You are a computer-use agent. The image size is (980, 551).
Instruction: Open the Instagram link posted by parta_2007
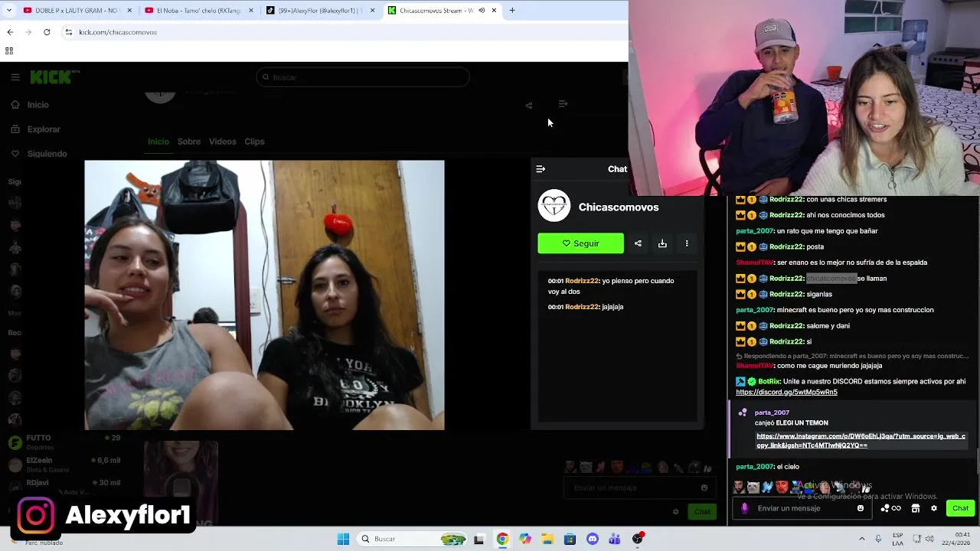pos(861,441)
